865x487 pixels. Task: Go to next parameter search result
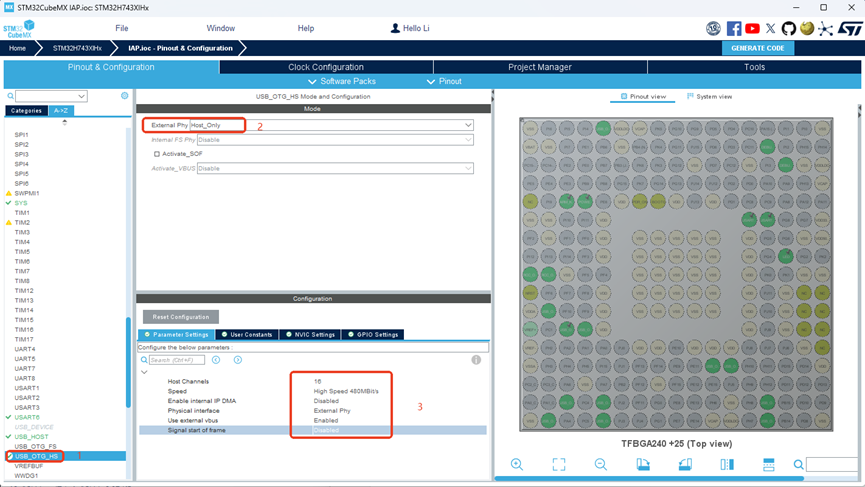coord(238,360)
